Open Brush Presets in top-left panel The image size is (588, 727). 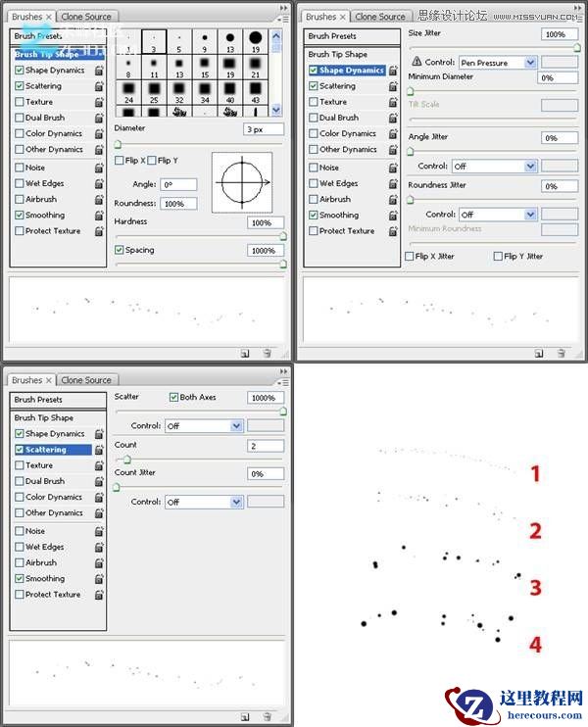pos(58,36)
